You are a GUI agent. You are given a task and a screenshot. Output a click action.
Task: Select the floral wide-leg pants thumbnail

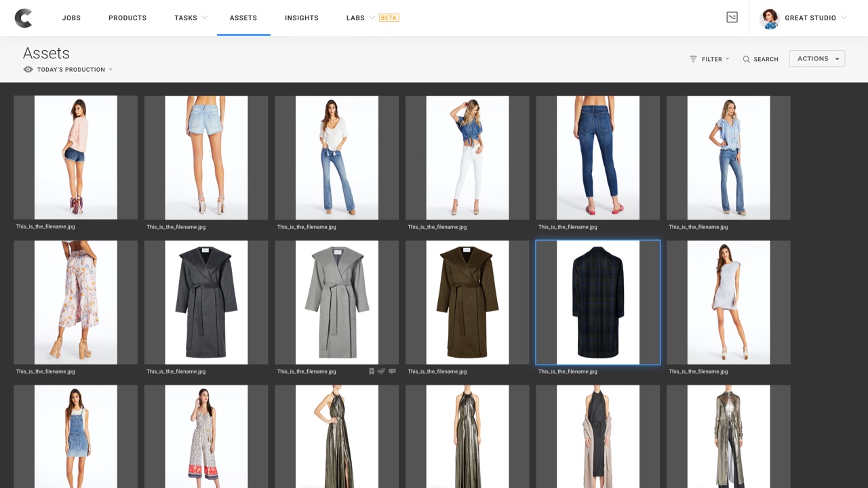75,302
